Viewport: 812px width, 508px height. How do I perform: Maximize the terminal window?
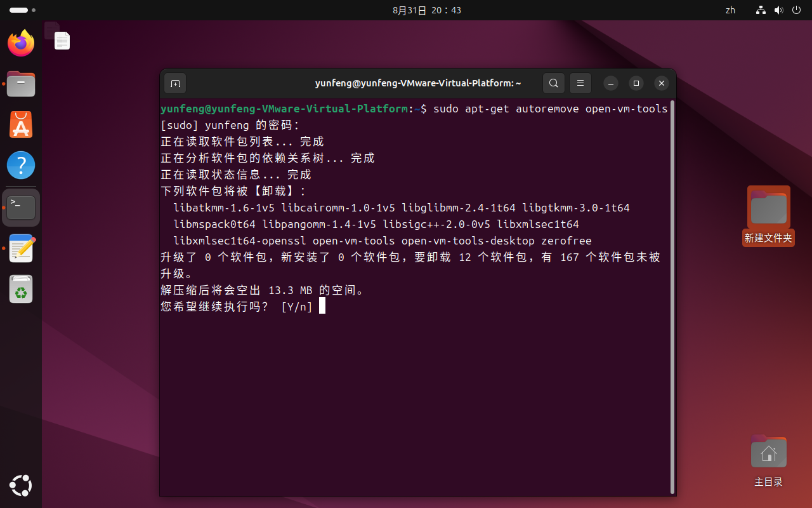(x=636, y=83)
